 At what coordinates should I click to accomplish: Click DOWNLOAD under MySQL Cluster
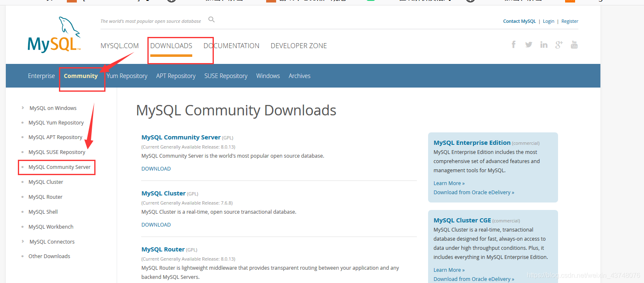tap(156, 224)
